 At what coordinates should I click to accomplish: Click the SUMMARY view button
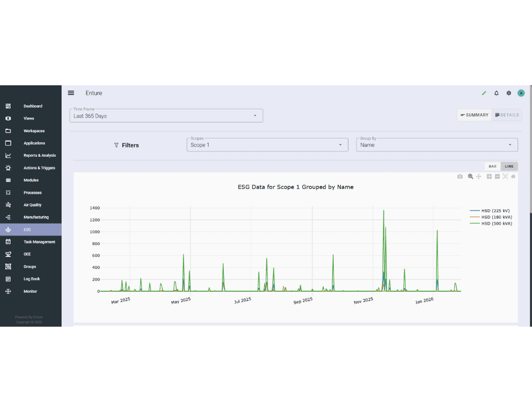click(x=474, y=115)
